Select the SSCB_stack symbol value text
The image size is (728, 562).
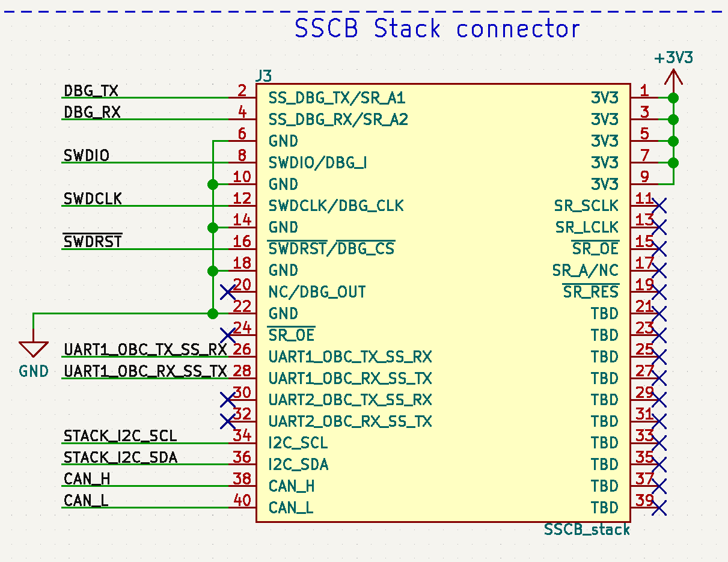tap(587, 530)
